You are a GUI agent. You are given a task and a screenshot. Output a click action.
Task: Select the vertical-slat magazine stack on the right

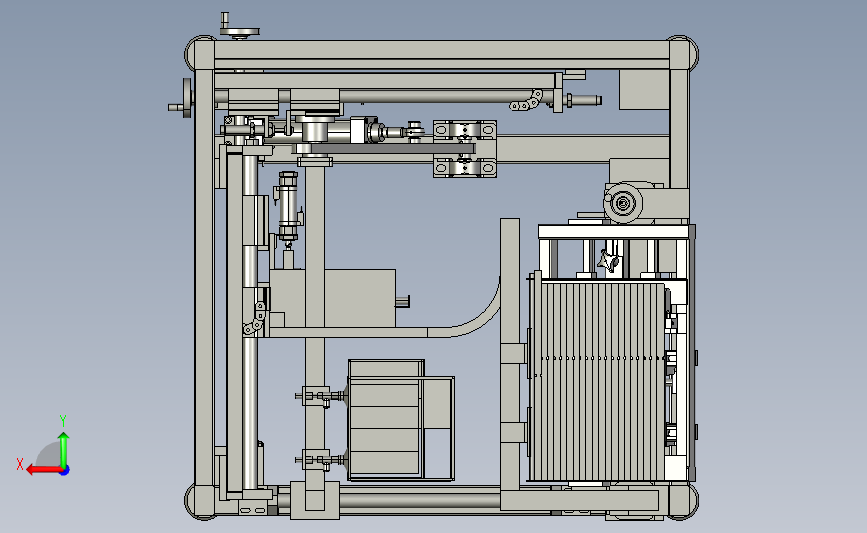pos(598,381)
